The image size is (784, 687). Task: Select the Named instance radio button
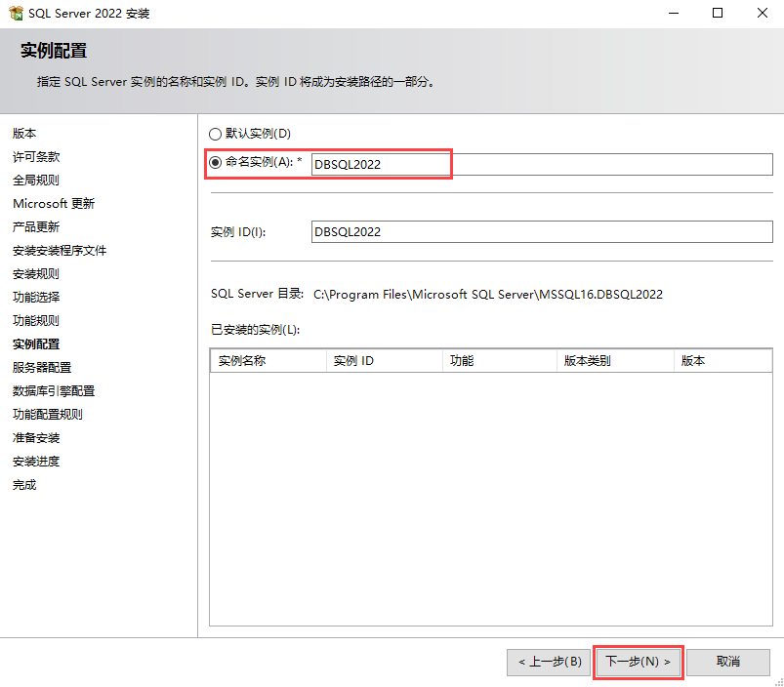coord(216,162)
